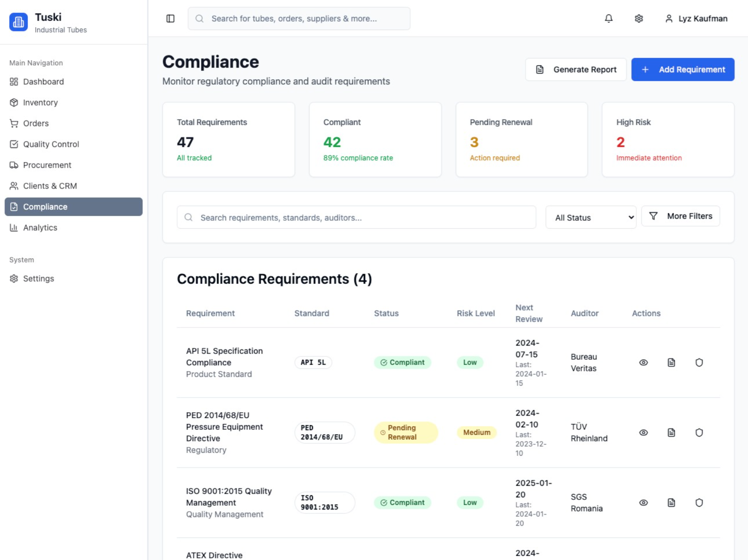
Task: Click the High Risk stats card
Action: (668, 140)
